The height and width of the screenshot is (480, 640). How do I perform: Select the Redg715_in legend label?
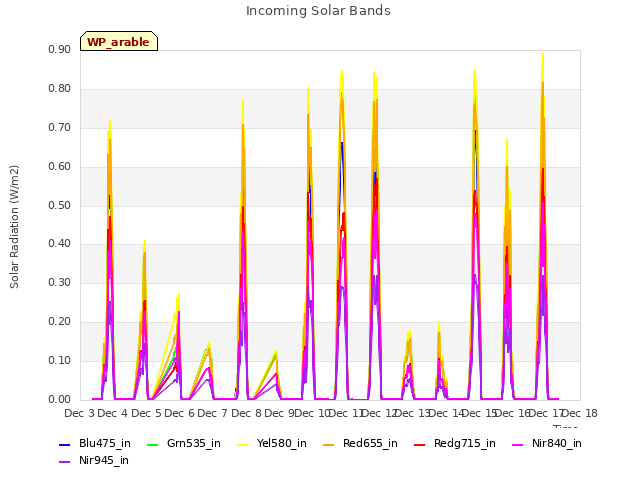click(x=465, y=444)
